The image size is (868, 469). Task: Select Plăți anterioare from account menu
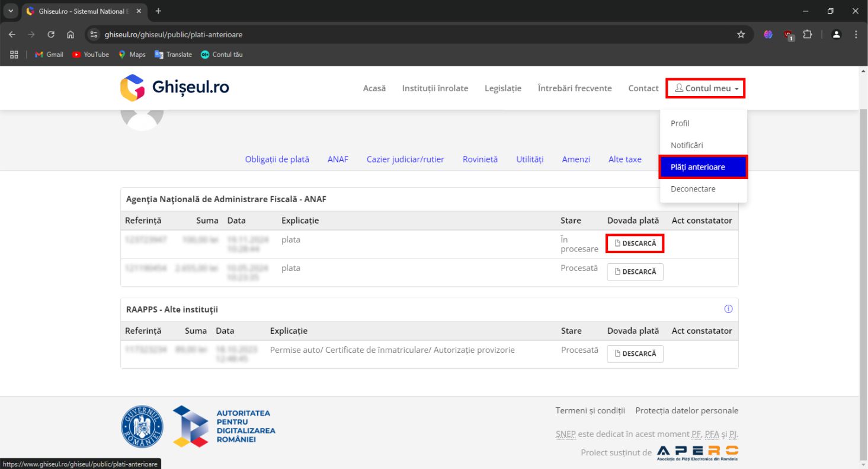point(703,167)
